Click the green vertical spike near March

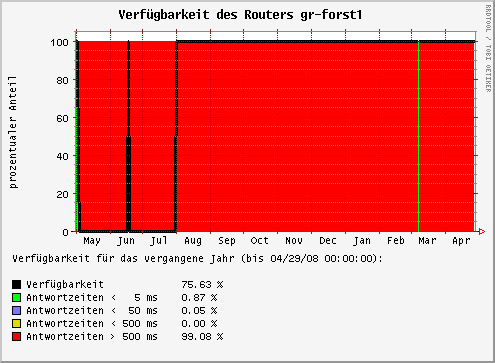click(x=418, y=137)
